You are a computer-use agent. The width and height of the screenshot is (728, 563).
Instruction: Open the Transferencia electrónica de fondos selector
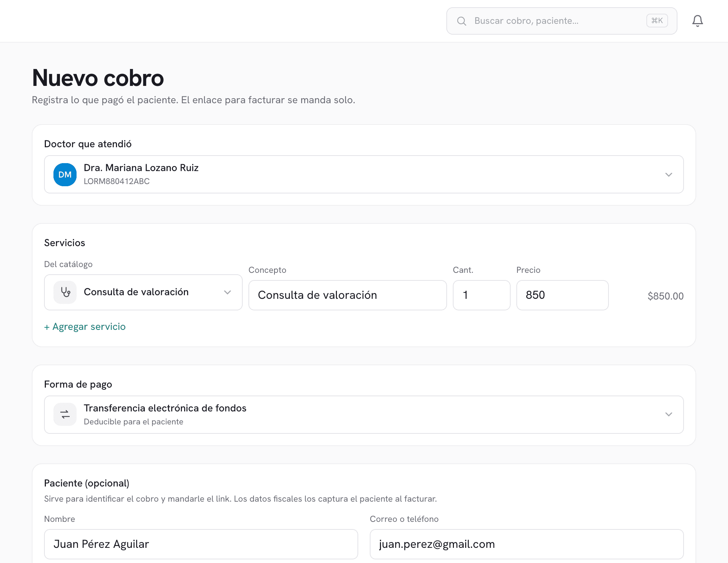pyautogui.click(x=364, y=415)
